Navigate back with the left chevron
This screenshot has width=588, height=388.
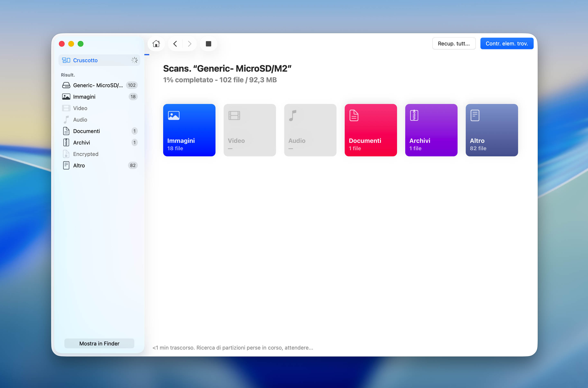pyautogui.click(x=175, y=44)
